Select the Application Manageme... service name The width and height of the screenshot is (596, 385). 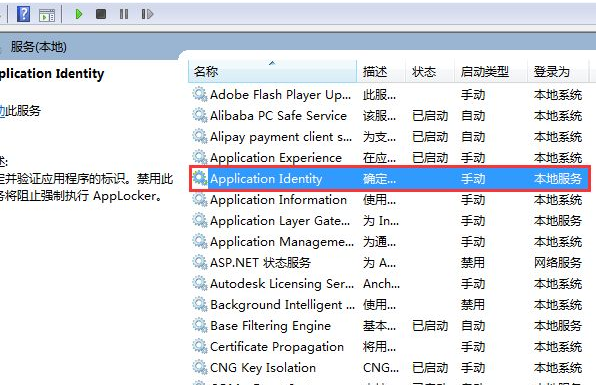[282, 242]
